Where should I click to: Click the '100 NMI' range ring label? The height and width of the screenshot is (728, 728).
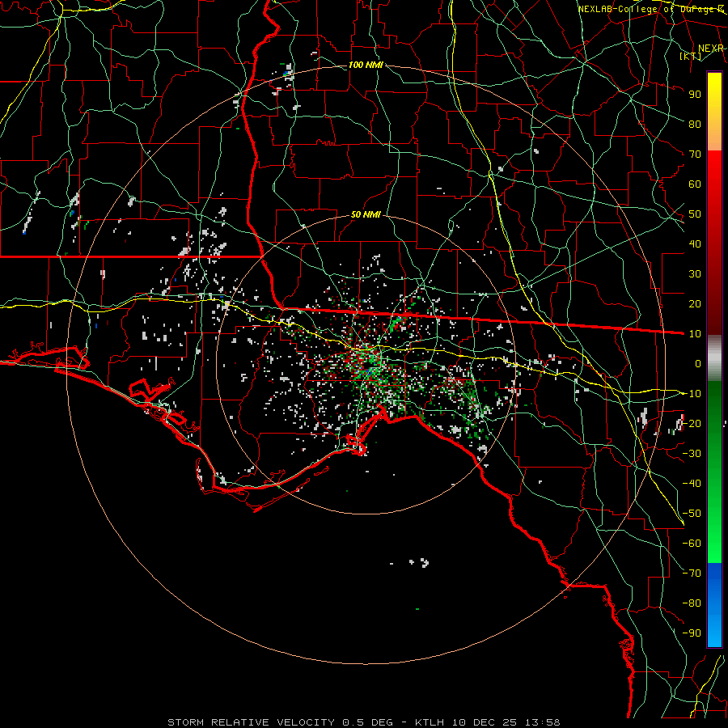[366, 65]
